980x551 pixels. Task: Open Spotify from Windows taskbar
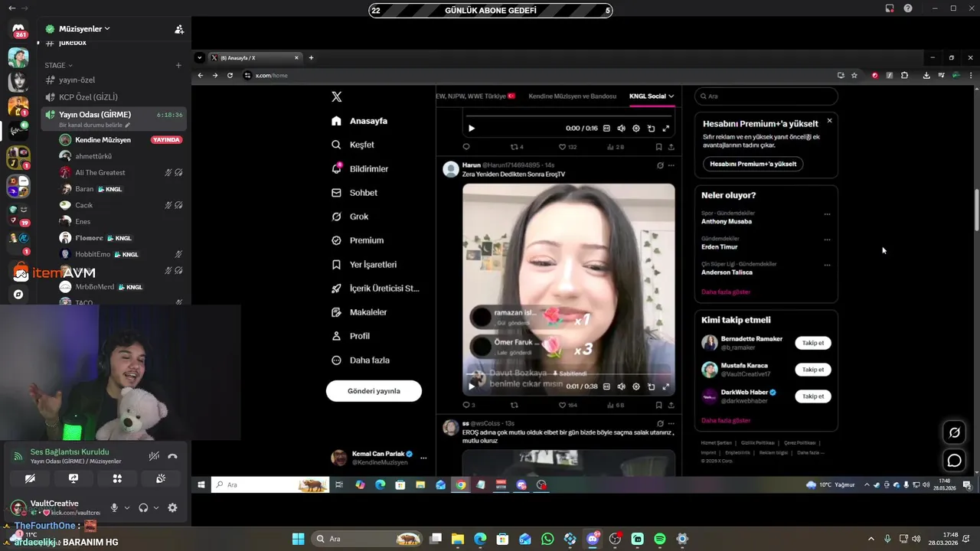pyautogui.click(x=660, y=539)
